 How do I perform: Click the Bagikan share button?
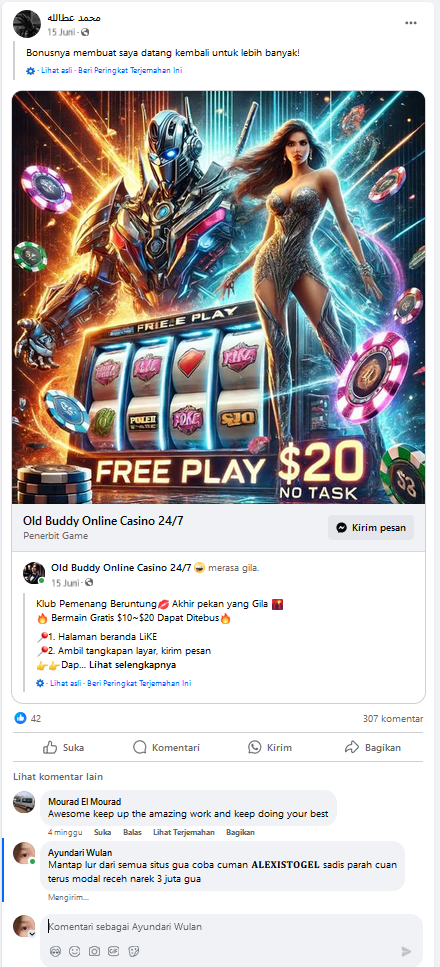click(x=373, y=747)
